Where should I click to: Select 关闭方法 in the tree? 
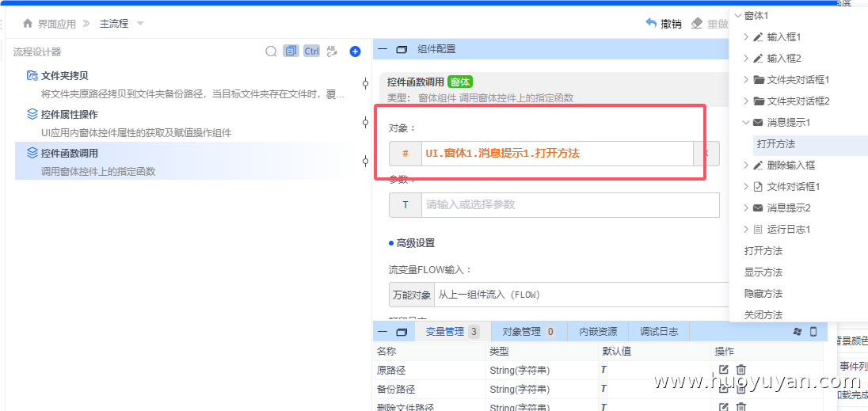pos(763,315)
